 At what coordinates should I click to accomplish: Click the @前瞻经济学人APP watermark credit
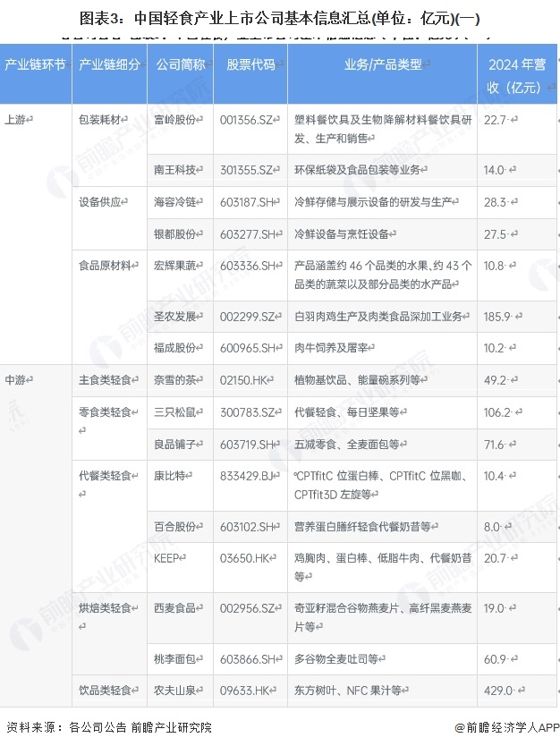[x=505, y=727]
